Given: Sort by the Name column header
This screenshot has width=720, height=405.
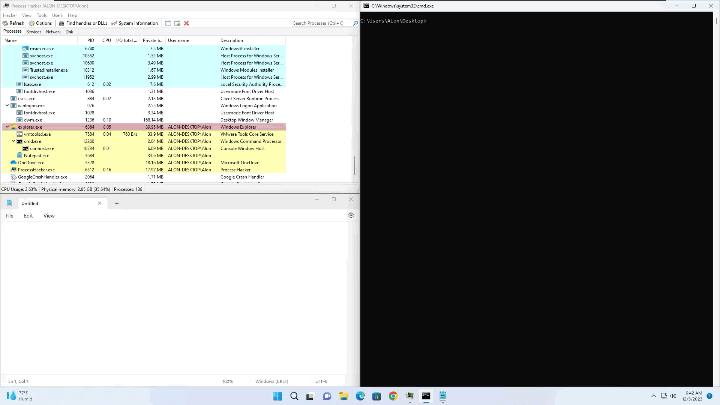Looking at the screenshot, I should coord(39,40).
